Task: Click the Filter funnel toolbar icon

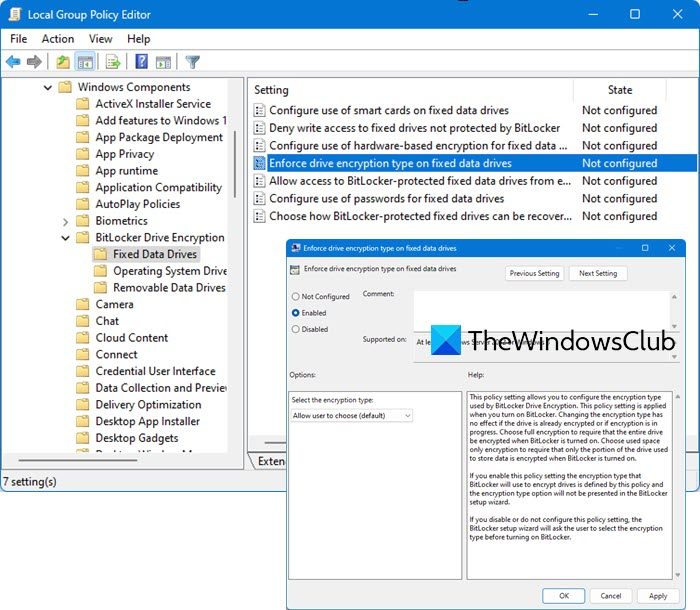Action: [192, 62]
